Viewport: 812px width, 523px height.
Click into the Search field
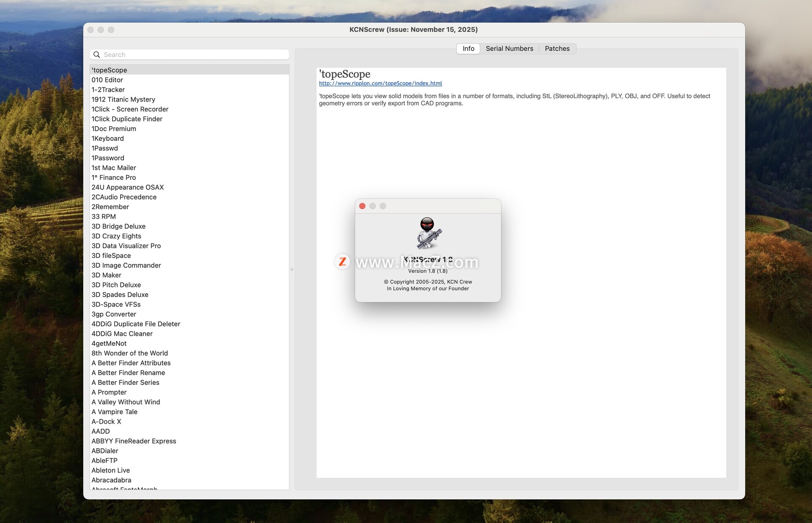190,55
